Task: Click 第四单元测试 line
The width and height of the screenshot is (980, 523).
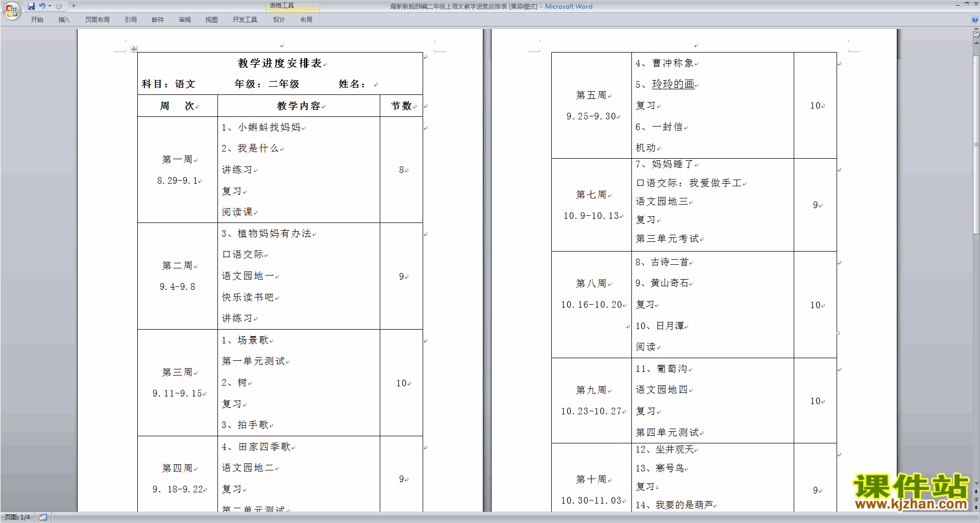Action: pyautogui.click(x=667, y=433)
